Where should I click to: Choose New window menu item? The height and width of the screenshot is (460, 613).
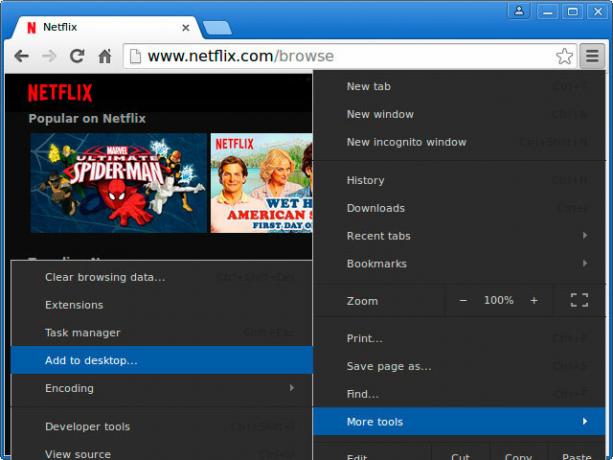point(459,114)
